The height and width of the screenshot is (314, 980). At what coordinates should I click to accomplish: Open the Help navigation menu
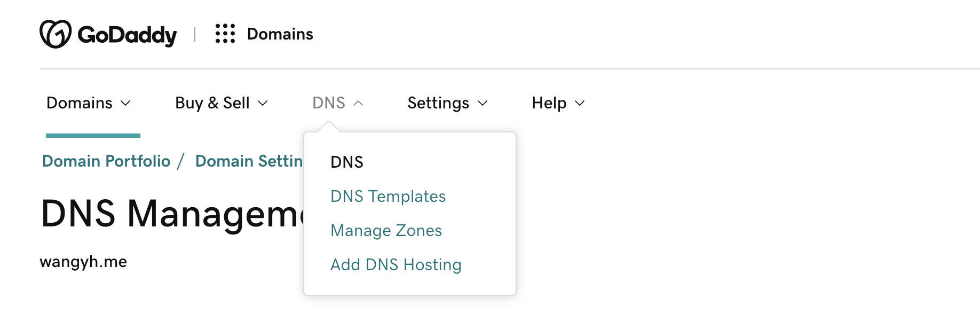[549, 103]
